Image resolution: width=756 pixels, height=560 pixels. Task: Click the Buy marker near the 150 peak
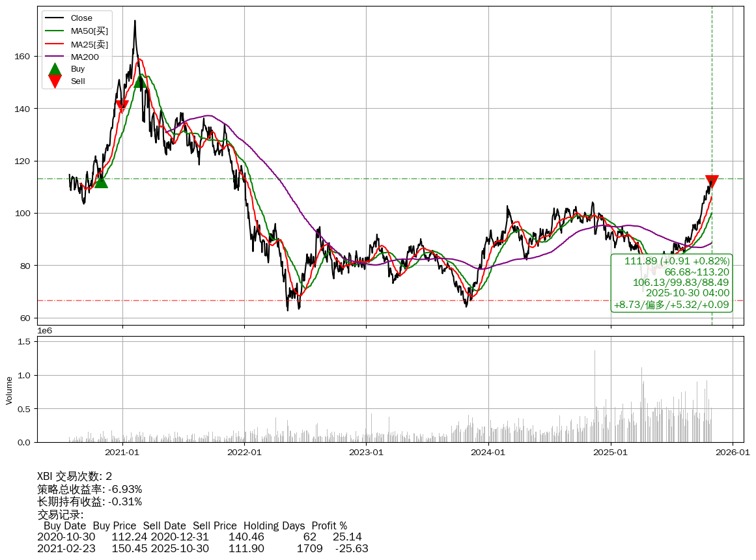[x=140, y=81]
